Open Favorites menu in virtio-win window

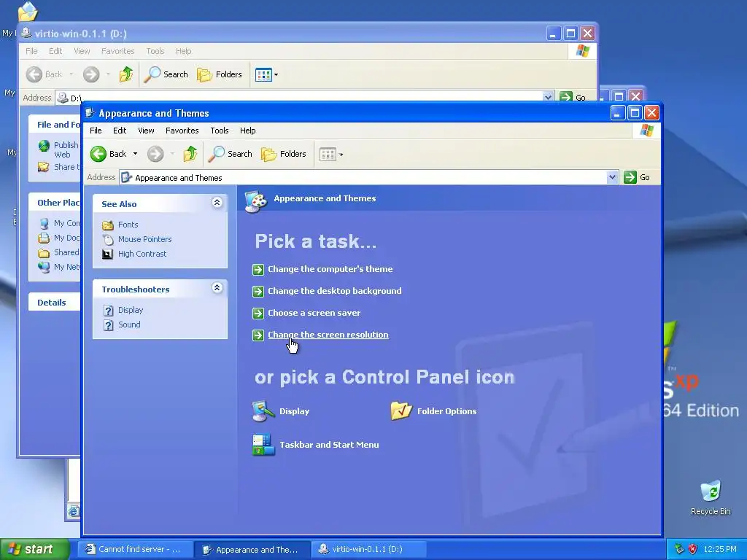point(117,51)
